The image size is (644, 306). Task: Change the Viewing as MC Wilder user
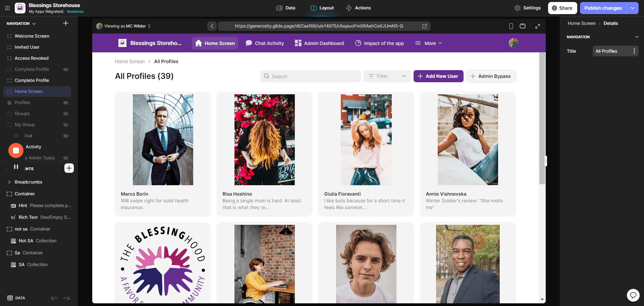[123, 26]
